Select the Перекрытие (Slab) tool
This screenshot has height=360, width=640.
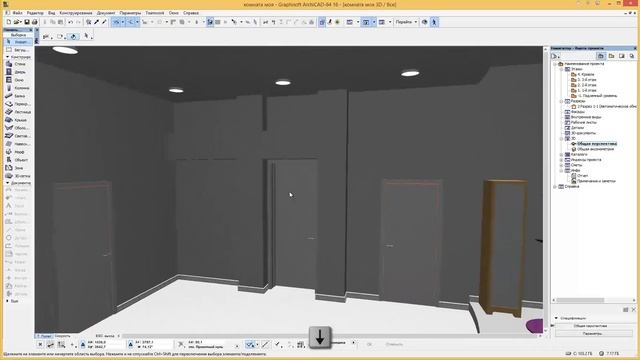(x=16, y=104)
